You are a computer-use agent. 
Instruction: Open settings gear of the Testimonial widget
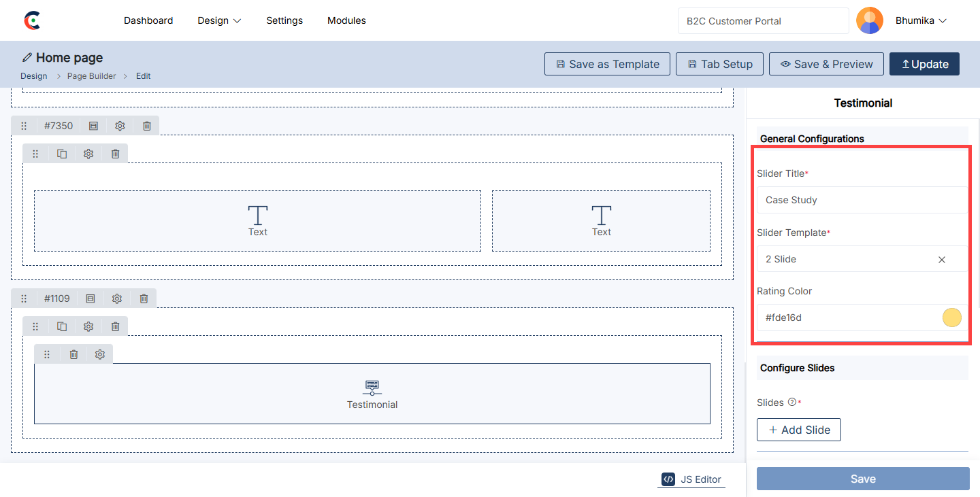click(x=100, y=354)
